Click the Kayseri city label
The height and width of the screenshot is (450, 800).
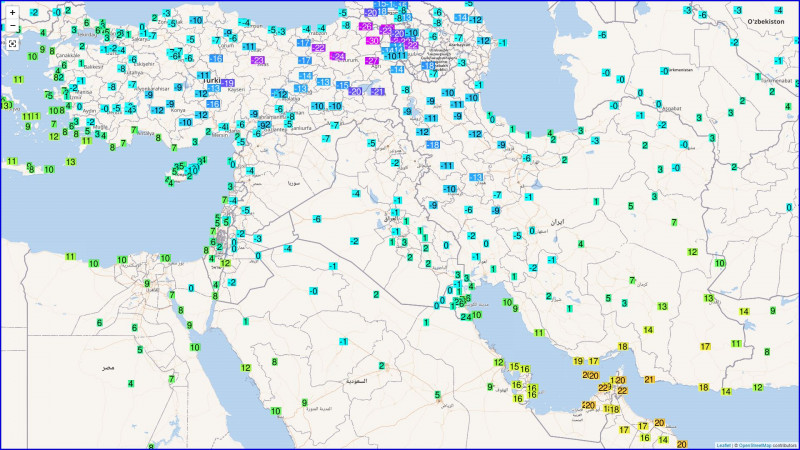(236, 90)
